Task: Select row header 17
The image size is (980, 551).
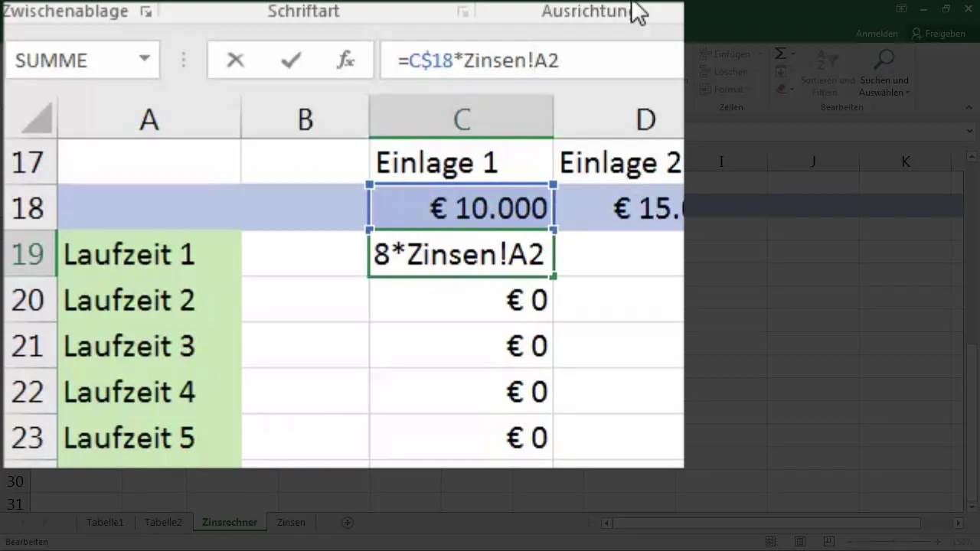Action: point(30,162)
